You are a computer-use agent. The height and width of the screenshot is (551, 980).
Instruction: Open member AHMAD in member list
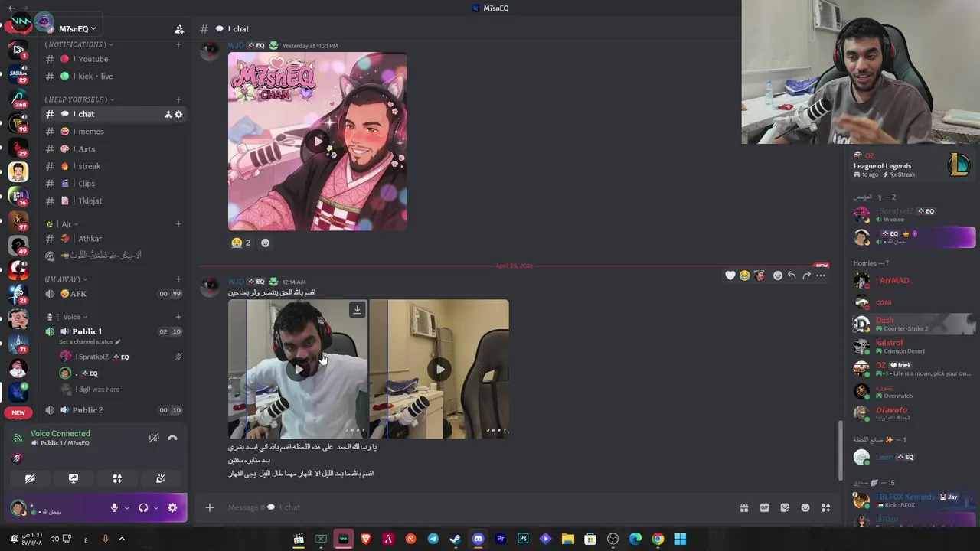tap(914, 281)
